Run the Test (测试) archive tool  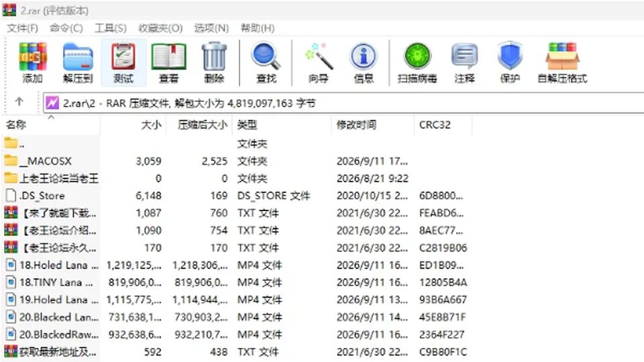(123, 63)
